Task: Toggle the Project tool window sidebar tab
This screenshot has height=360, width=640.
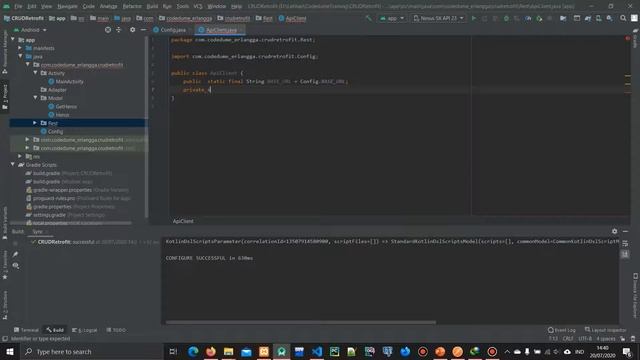Action: (x=5, y=96)
